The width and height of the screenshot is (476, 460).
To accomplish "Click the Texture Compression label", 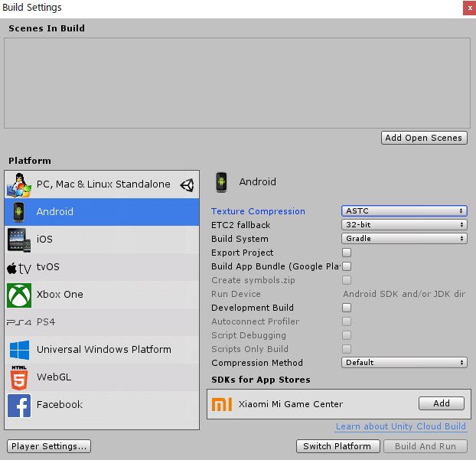I will click(x=258, y=211).
